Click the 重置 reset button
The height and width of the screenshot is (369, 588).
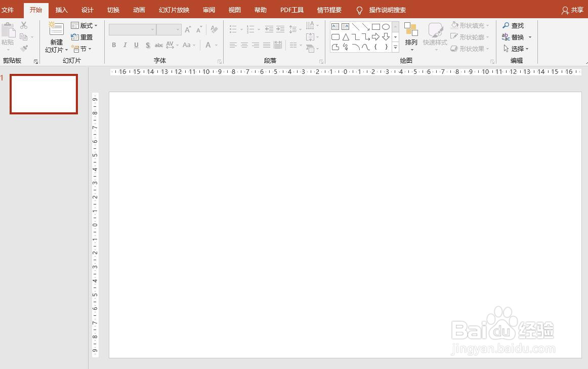tap(82, 37)
